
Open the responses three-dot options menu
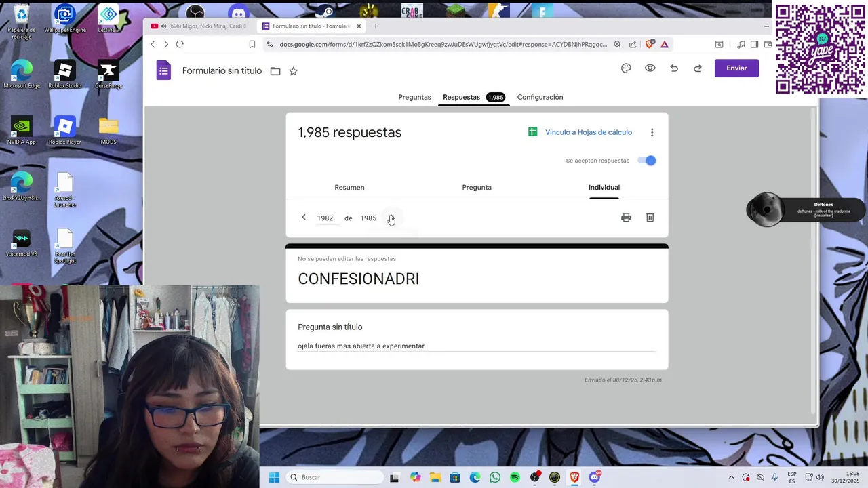tap(652, 133)
